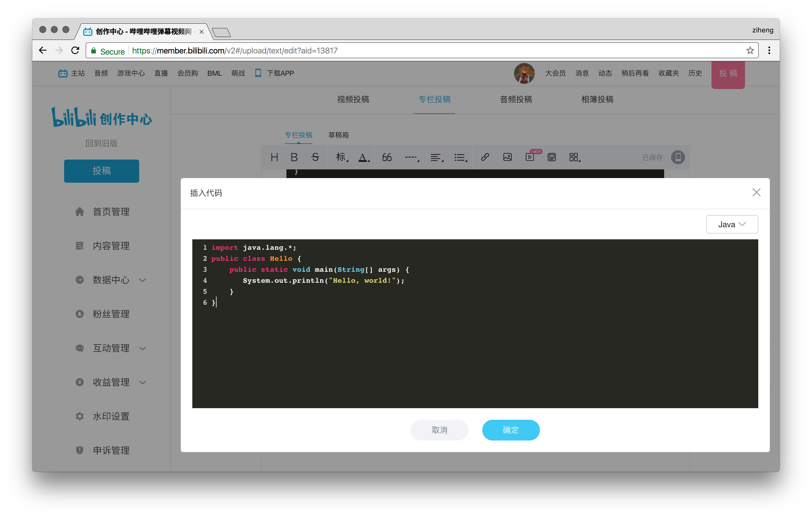Insert a bullet list from the toolbar
812x518 pixels.
(460, 157)
